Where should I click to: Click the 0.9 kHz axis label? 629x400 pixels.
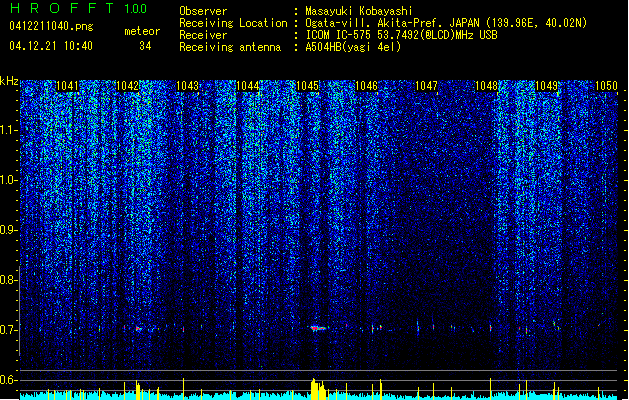point(9,230)
